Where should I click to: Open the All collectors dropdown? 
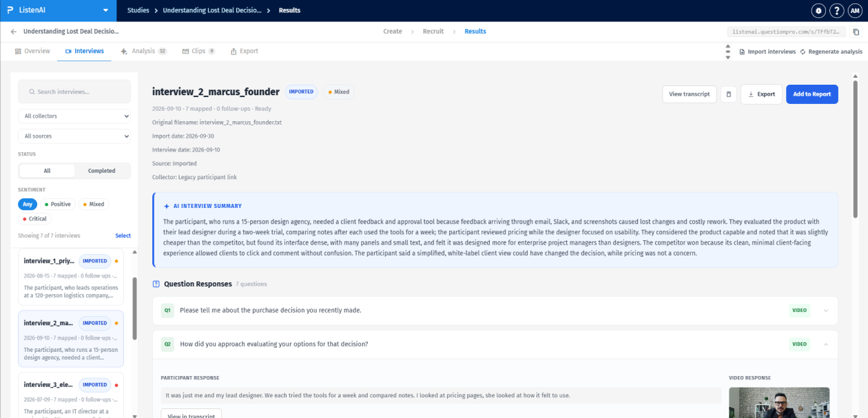[74, 116]
